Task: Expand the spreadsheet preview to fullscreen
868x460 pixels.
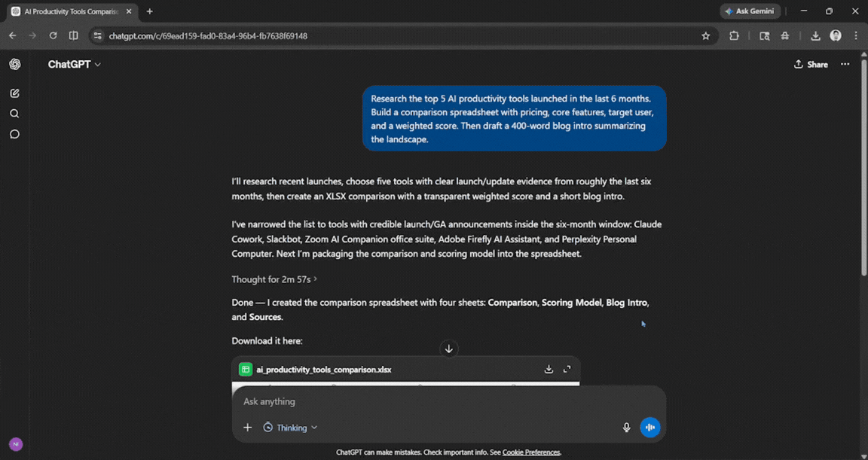Action: (x=567, y=370)
